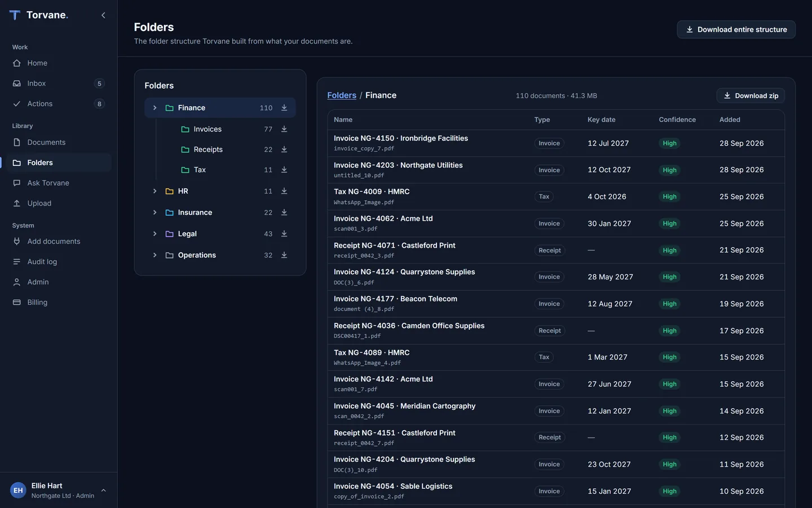Click the Operations folder icon
The image size is (812, 508).
(x=169, y=255)
